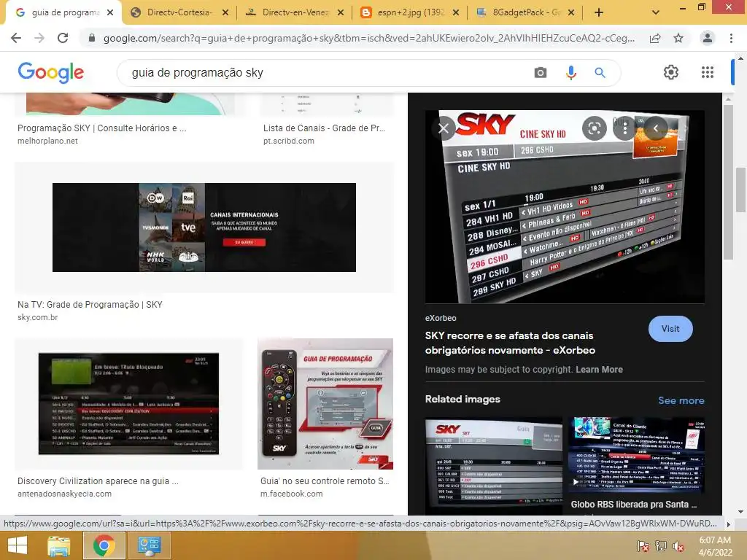Click the main page vertical scrollbar

point(741,190)
